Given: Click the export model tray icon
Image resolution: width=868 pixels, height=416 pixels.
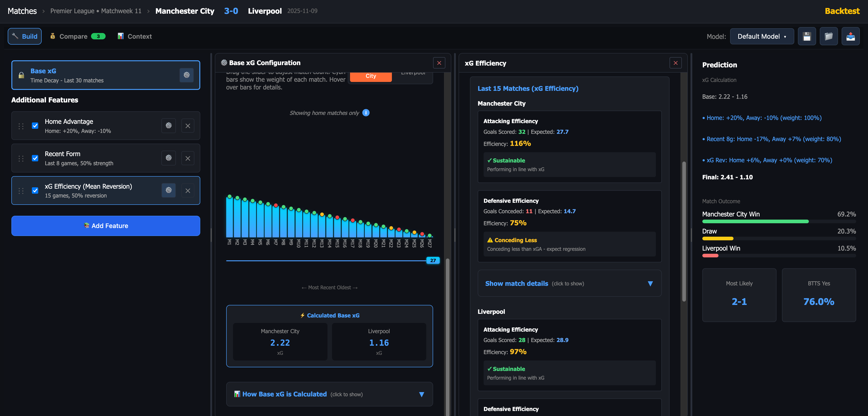Looking at the screenshot, I should coord(850,36).
